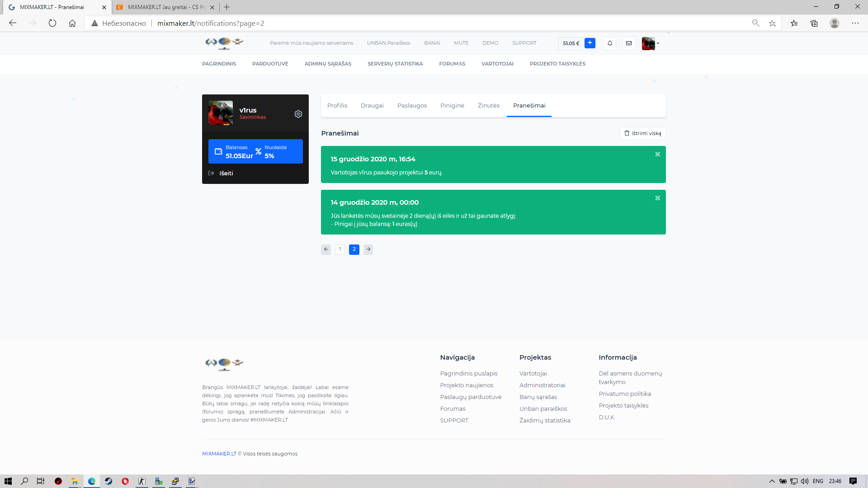Open the notification bell icon in header

coord(609,43)
